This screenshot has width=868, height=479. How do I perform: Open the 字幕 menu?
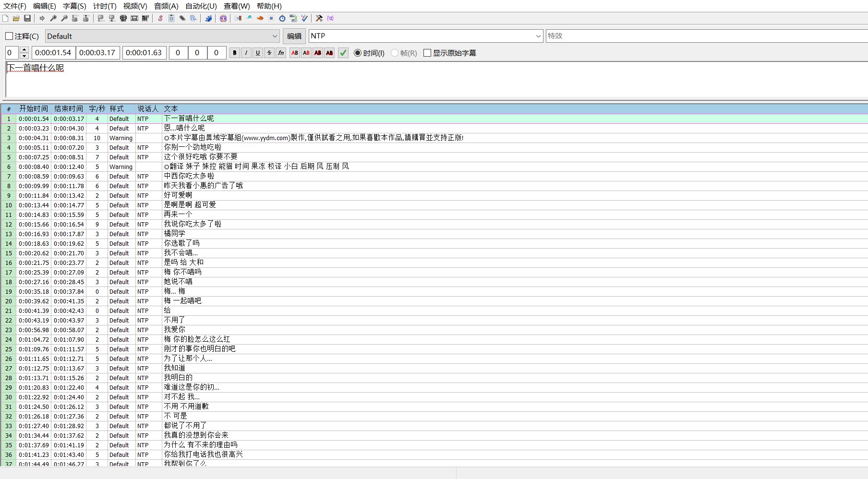point(74,6)
